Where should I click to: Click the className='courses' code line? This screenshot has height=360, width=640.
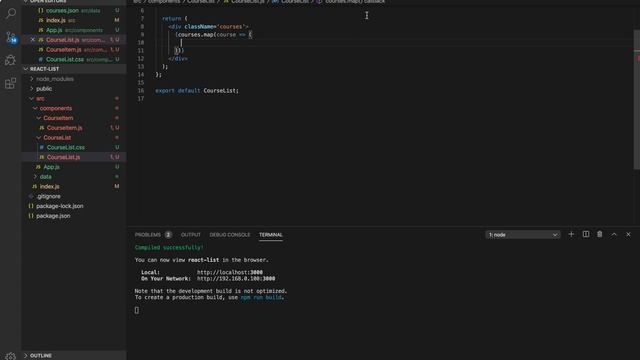coord(208,27)
